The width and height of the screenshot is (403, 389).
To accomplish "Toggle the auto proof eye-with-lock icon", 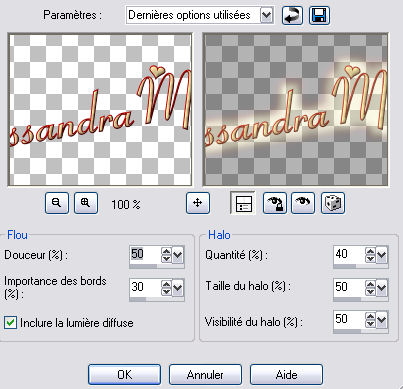I will pyautogui.click(x=275, y=203).
